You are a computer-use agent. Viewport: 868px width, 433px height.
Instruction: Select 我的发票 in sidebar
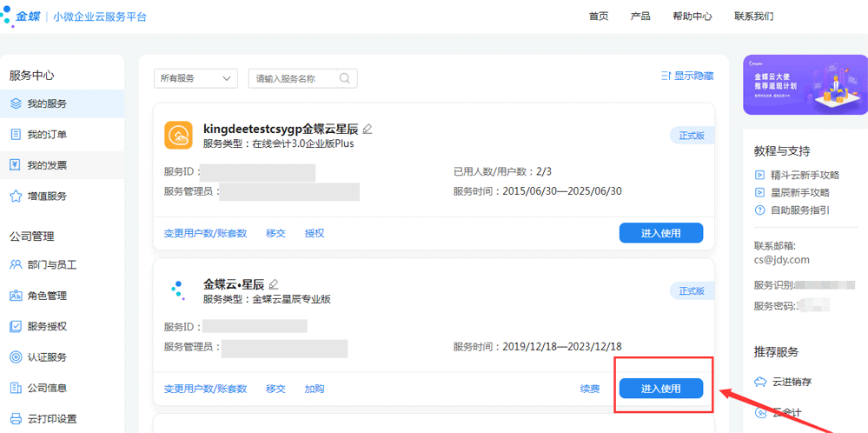62,165
